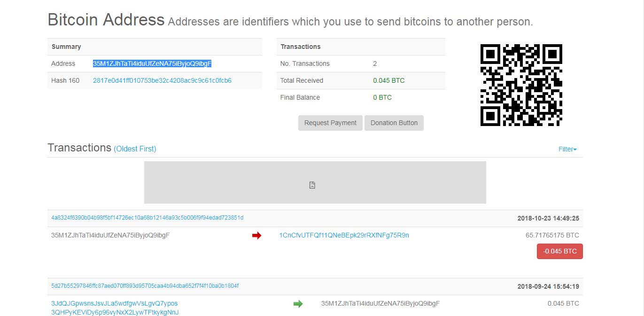The width and height of the screenshot is (644, 316).
Task: Click the Hash 160 row label
Action: [65, 80]
